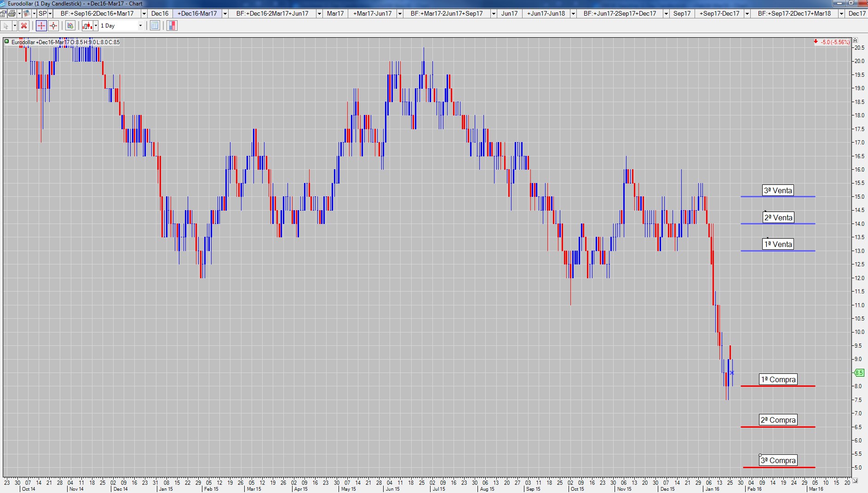Click the home icon at top-left
This screenshot has width=868, height=493.
pyautogui.click(x=3, y=13)
